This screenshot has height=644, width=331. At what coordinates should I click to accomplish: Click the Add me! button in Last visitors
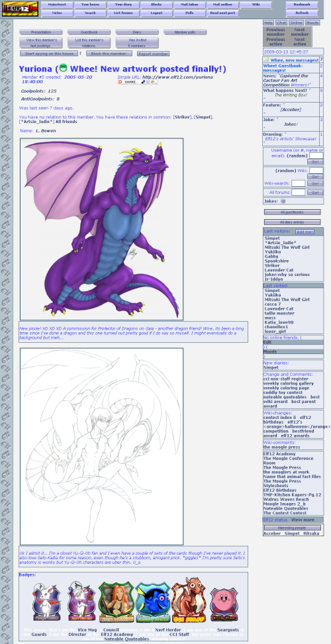pos(305,232)
